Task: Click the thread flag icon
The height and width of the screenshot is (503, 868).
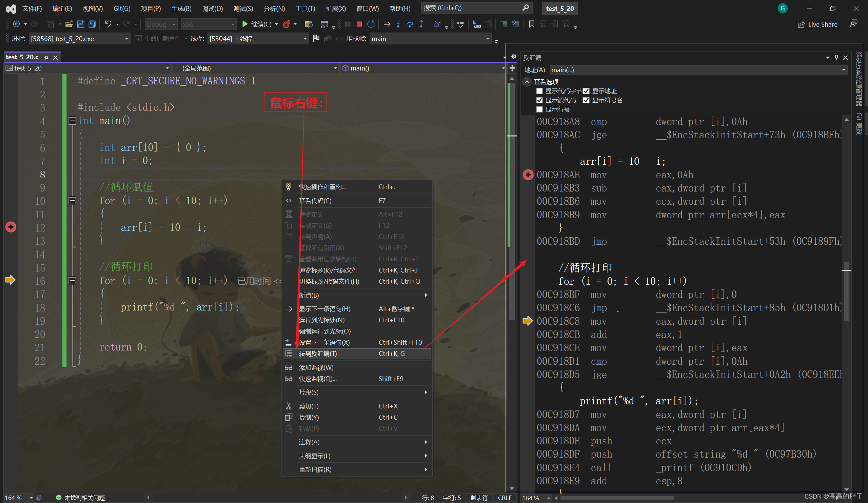Action: pos(316,38)
